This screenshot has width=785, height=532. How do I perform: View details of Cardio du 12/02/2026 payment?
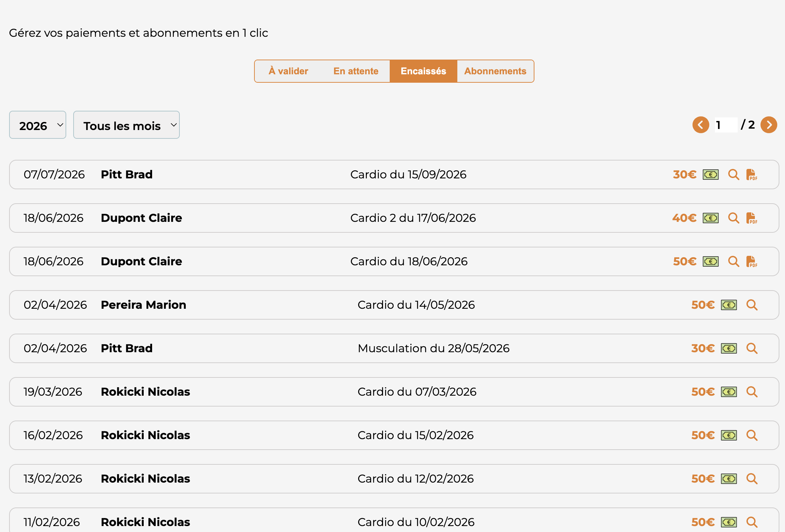click(752, 479)
